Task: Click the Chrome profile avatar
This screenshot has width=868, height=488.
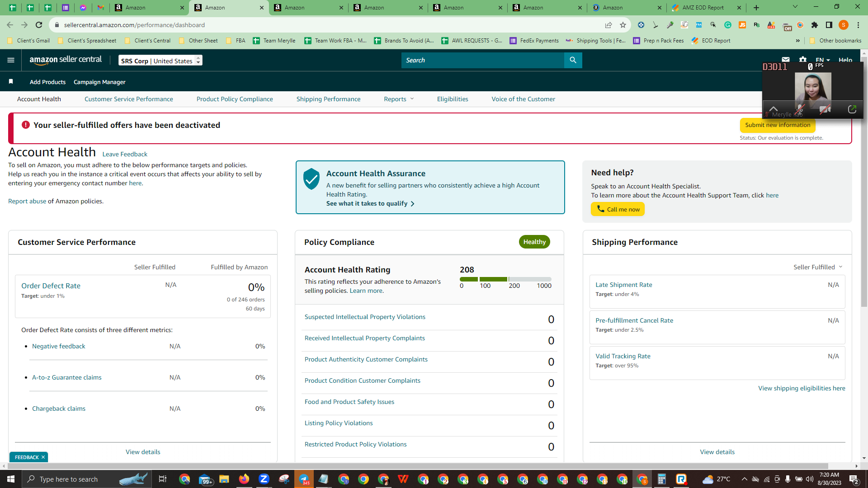Action: coord(844,25)
